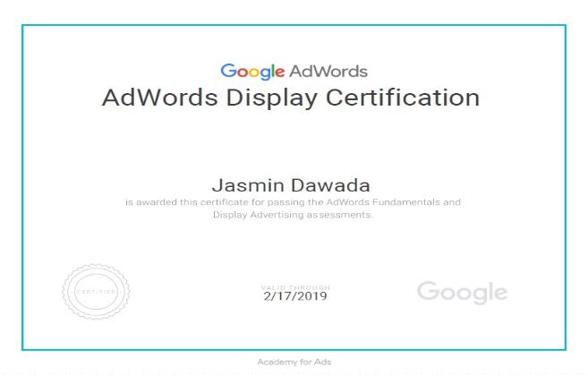The width and height of the screenshot is (588, 375).
Task: Click the dotted line below the footer
Action: pyautogui.click(x=294, y=371)
